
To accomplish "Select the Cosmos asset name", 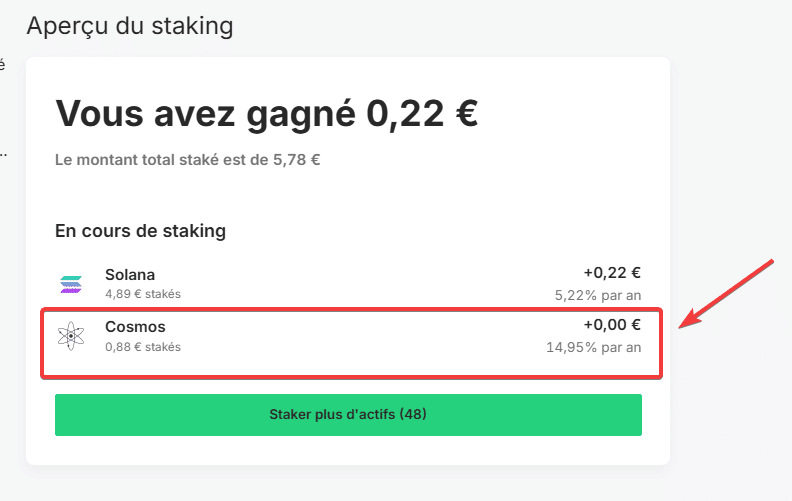I will click(135, 327).
